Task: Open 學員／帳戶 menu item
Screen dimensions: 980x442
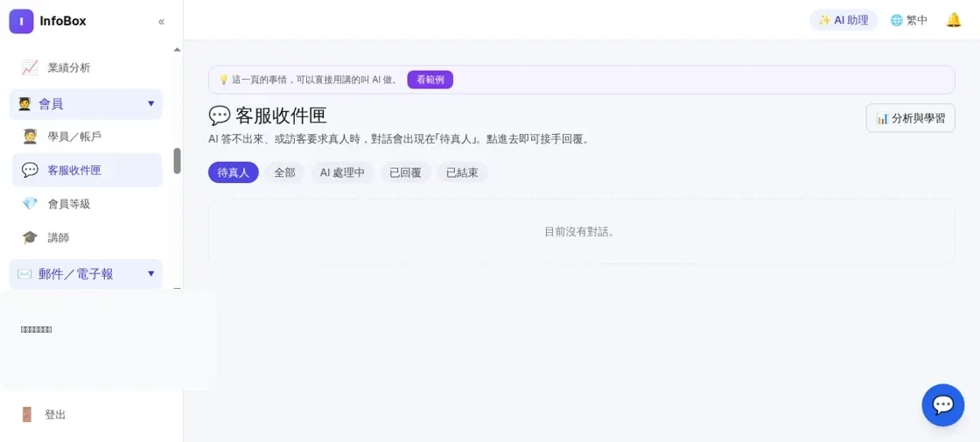Action: 87,137
